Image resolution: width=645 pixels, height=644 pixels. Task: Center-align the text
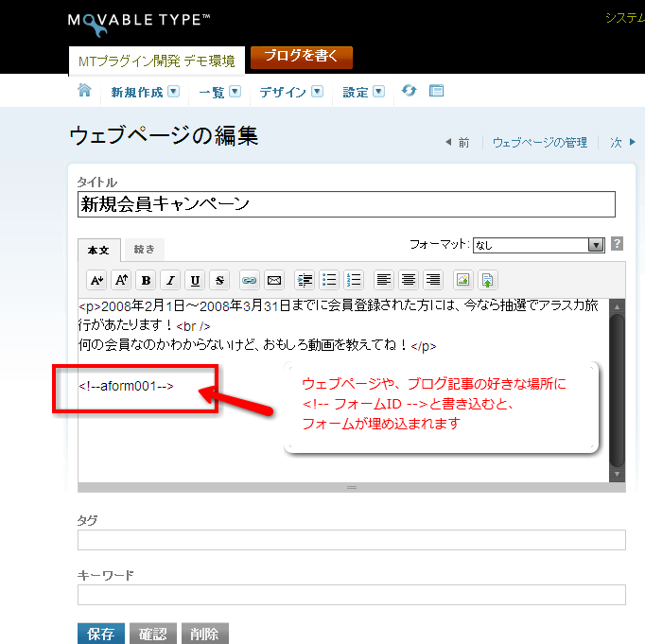click(409, 280)
